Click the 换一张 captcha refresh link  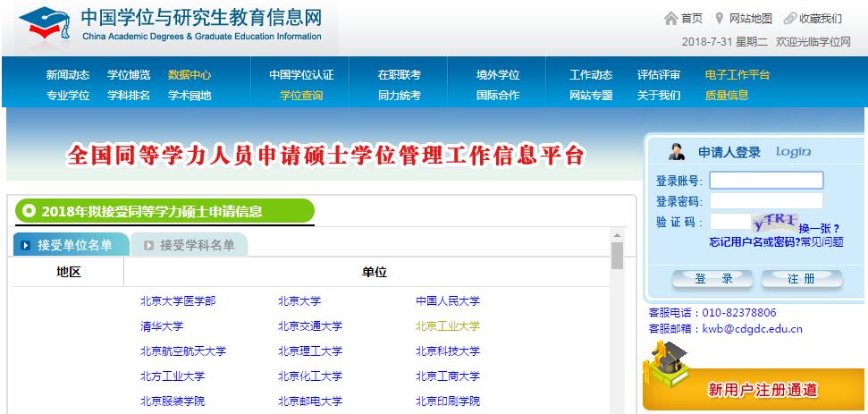[819, 228]
